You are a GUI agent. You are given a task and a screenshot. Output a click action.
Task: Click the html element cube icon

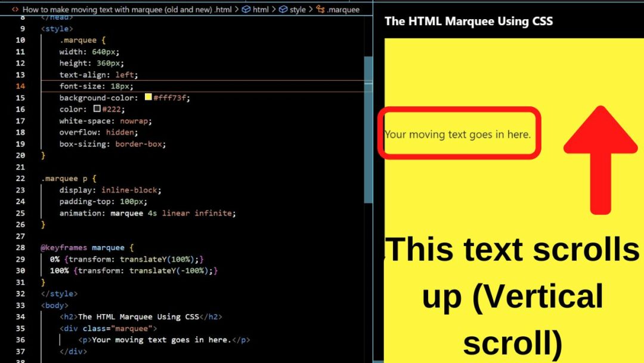246,10
